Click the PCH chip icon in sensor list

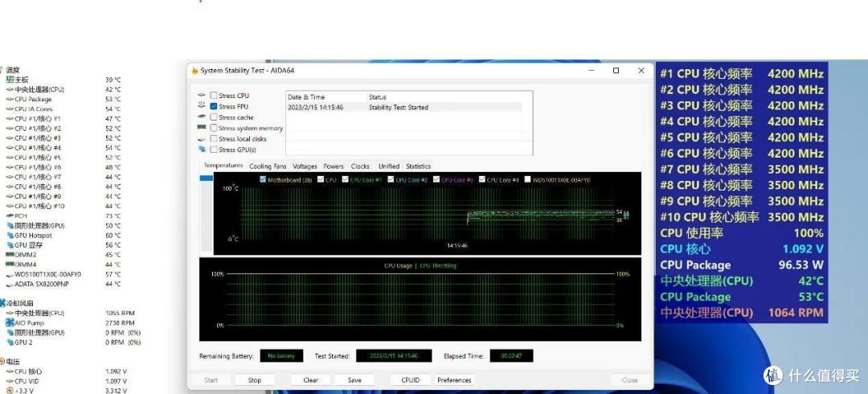10,215
